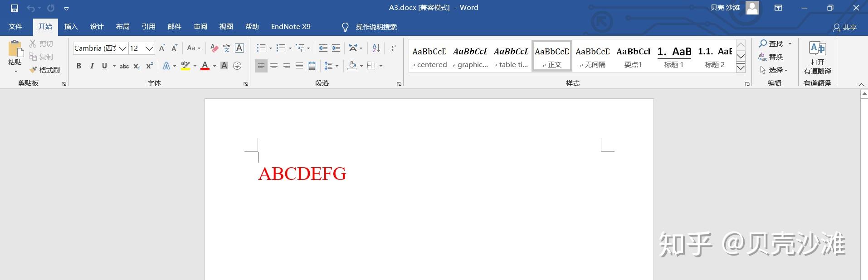This screenshot has height=280, width=868.
Task: Open the font name combo box dropdown
Action: [x=122, y=48]
